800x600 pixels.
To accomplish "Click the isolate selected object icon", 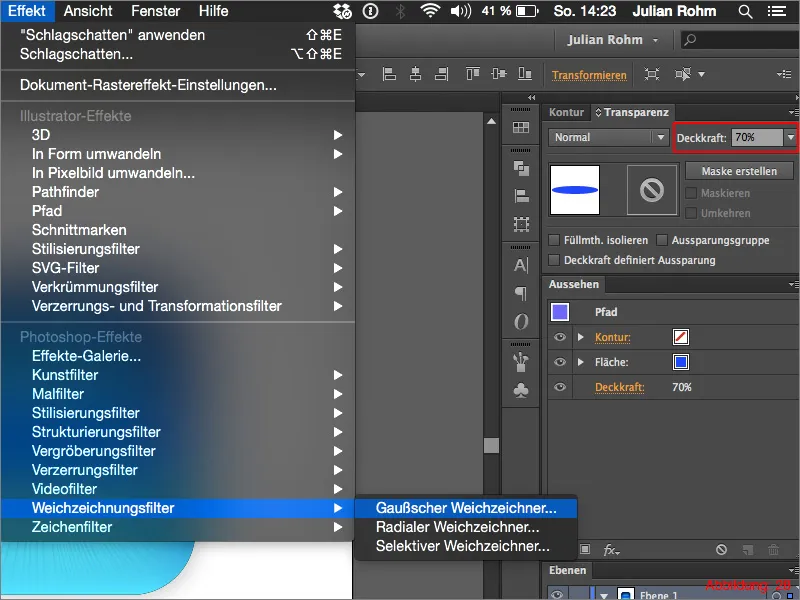I will tap(652, 74).
